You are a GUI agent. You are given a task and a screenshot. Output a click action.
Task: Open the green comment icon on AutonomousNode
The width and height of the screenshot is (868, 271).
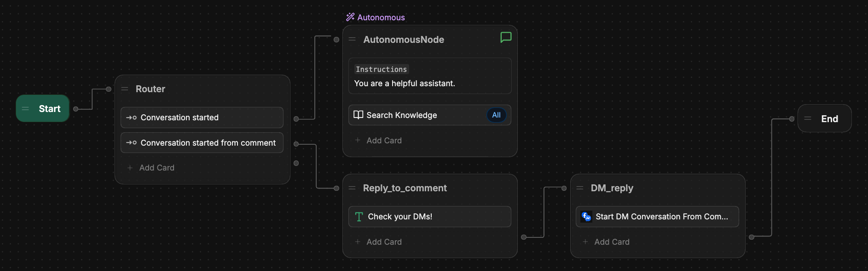pos(506,37)
